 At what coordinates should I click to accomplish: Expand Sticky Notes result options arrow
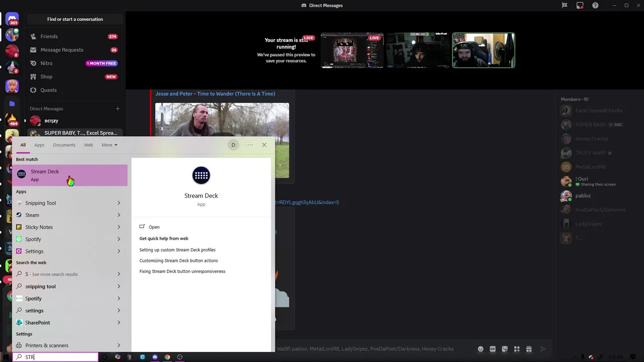(119, 227)
